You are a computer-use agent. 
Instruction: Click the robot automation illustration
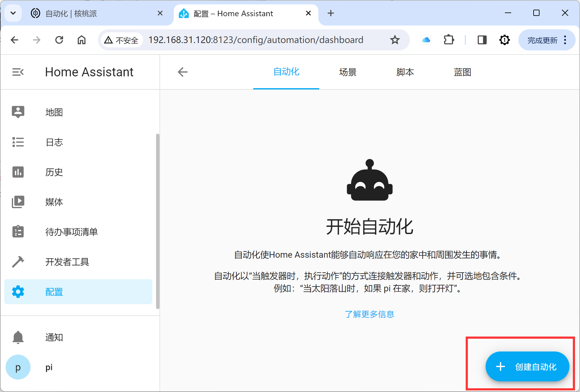tap(370, 180)
